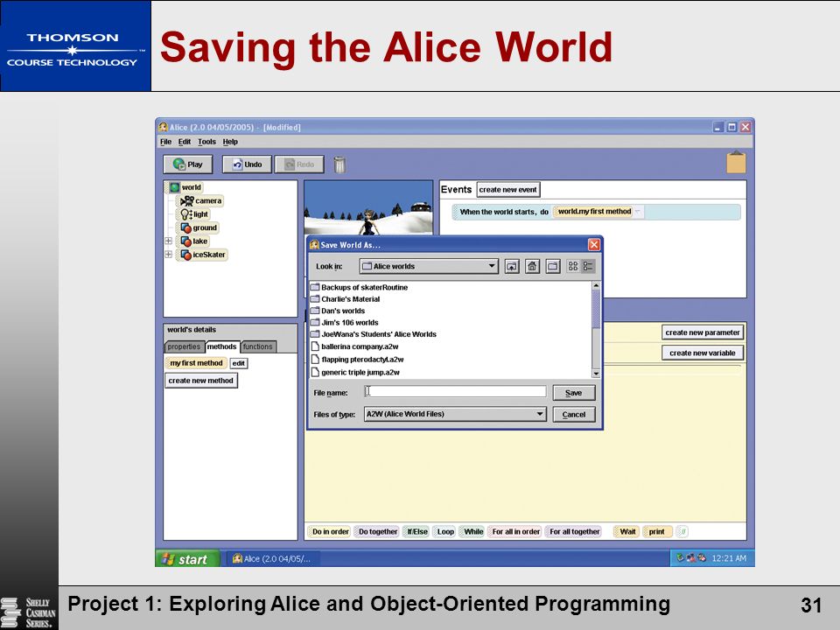Select the iceSkater object in tree

[x=204, y=255]
